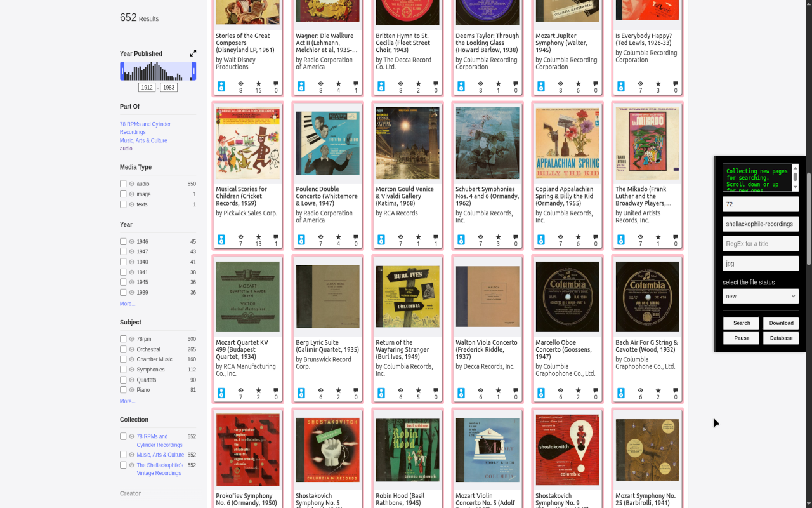The width and height of the screenshot is (812, 508).
Task: Toggle the eye icon next to Orchestral
Action: point(132,349)
